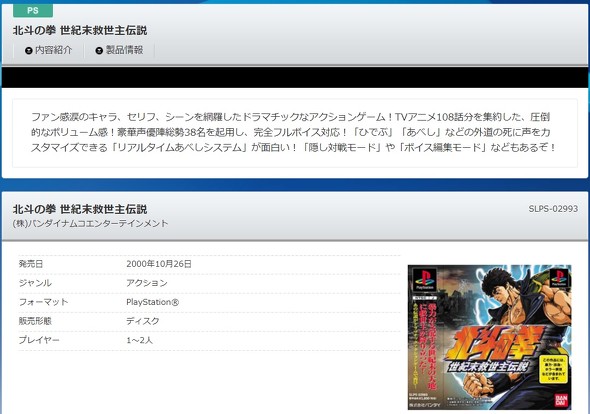Click the arrow icon beside 内容紹介
Viewport: 590px width, 414px height.
point(29,50)
